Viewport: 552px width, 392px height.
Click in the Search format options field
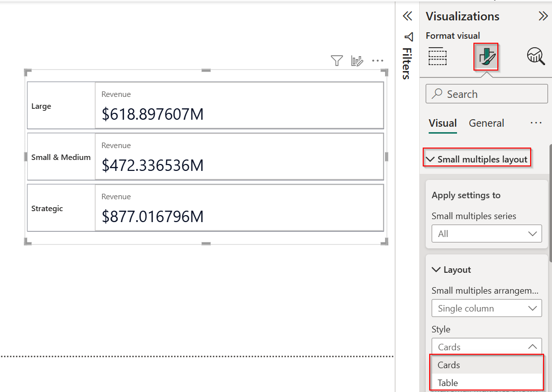[486, 93]
